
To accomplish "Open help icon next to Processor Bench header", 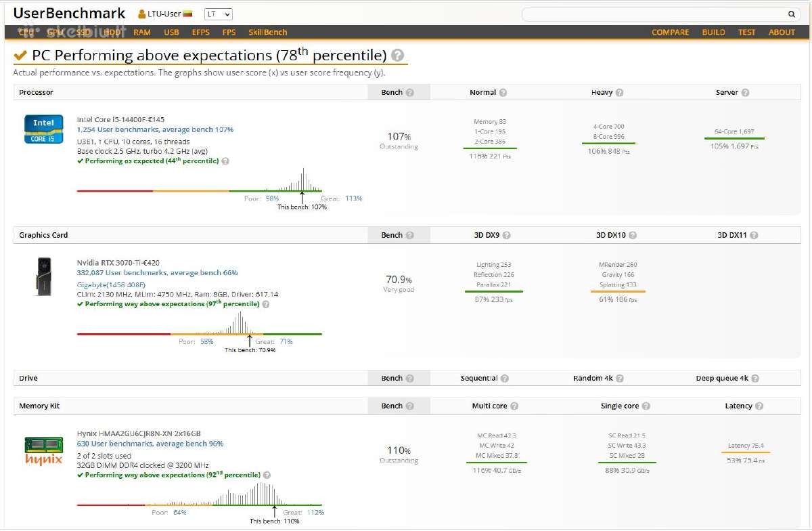I will tap(409, 93).
